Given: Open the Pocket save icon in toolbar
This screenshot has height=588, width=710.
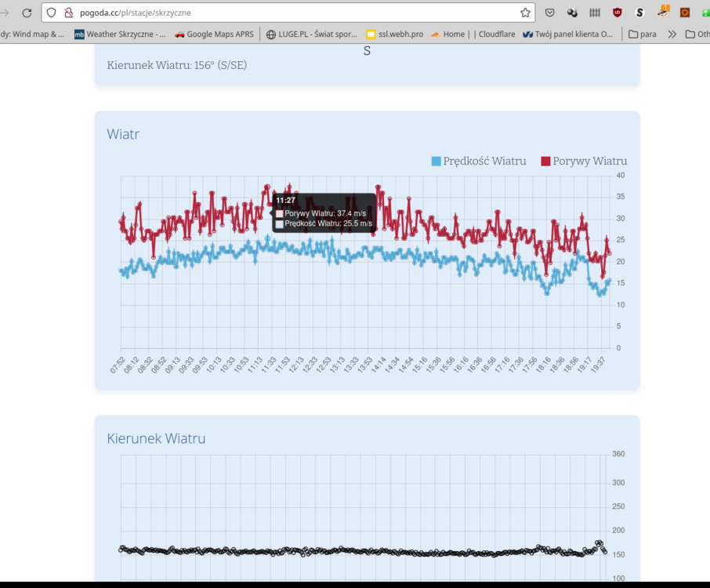Looking at the screenshot, I should click(x=550, y=13).
